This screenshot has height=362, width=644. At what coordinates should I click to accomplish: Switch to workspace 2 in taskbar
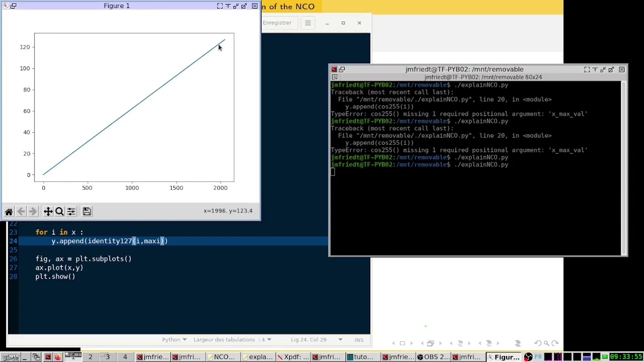coord(91,357)
